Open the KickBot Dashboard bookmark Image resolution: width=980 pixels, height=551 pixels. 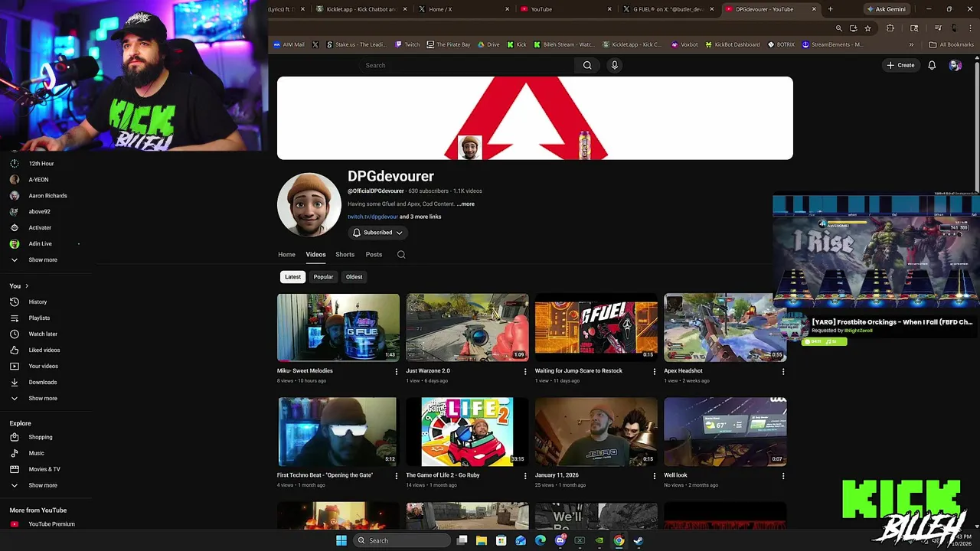[x=732, y=44]
